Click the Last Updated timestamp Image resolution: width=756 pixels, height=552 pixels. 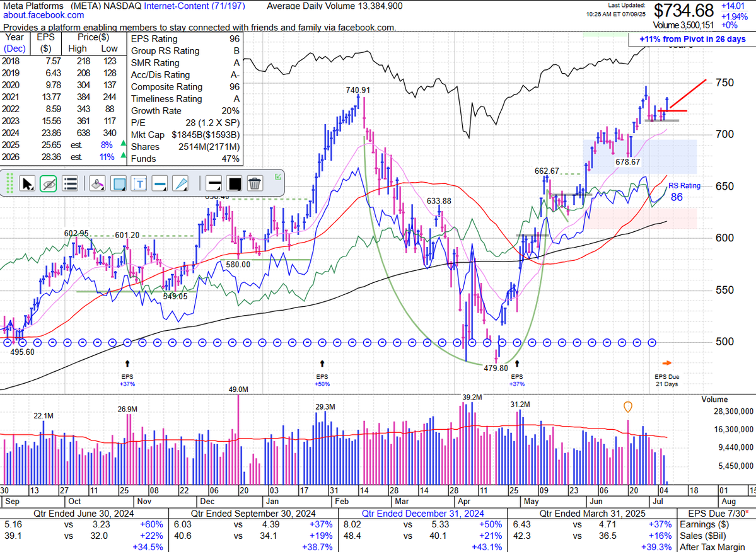[616, 9]
